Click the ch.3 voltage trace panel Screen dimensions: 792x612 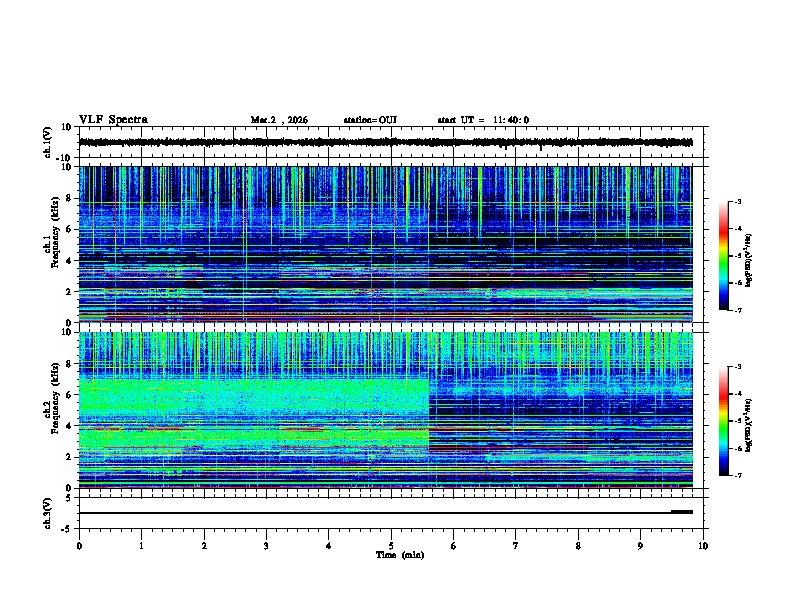[391, 513]
